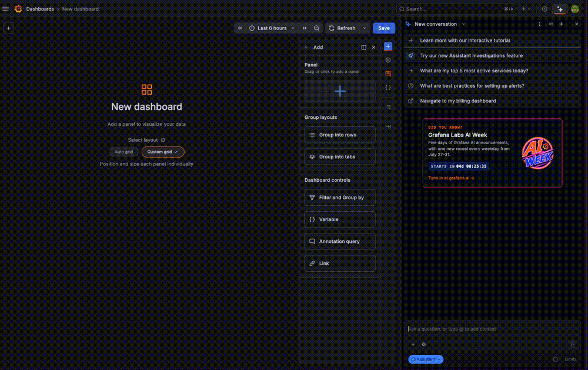
Task: Follow the Tune in at grafana.ai link
Action: click(451, 178)
